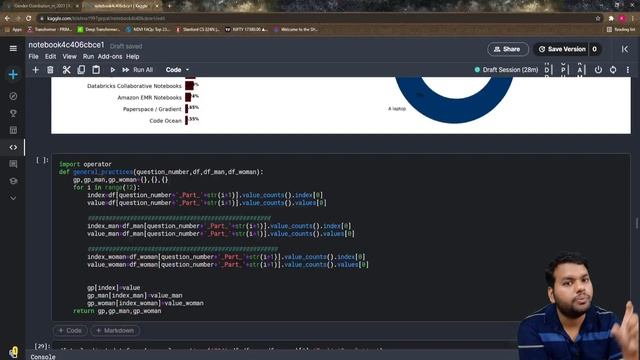Open the Help menu
Image resolution: width=640 pixels, height=360 pixels.
133,57
